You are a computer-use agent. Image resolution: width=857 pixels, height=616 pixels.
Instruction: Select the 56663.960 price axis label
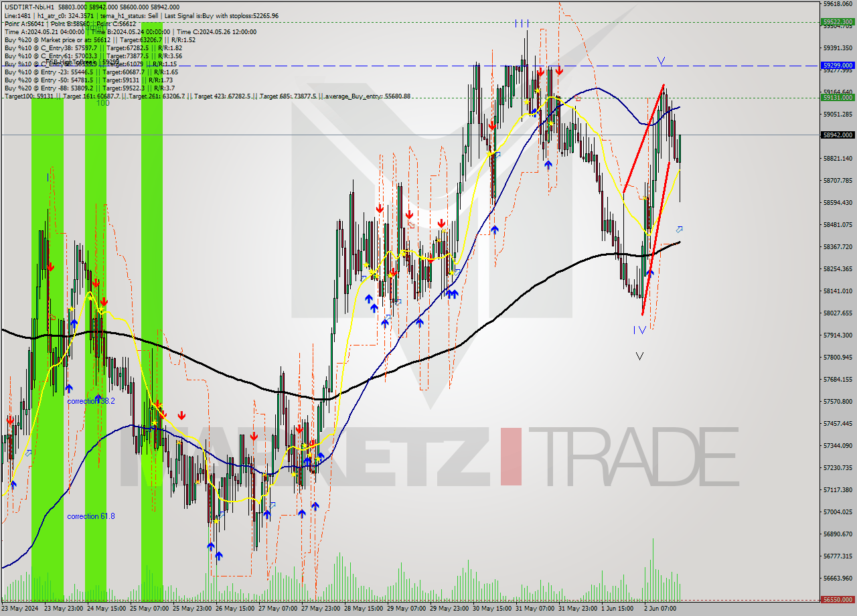(838, 579)
